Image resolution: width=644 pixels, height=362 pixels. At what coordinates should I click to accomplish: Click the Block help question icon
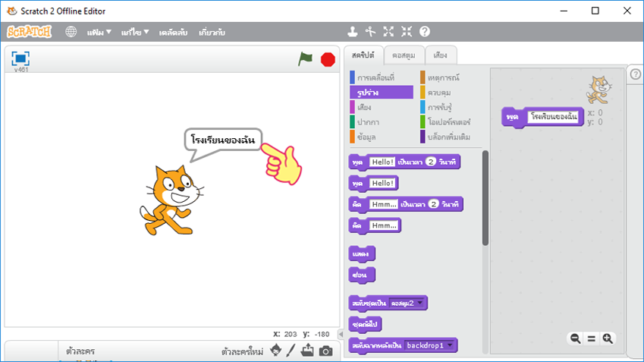click(425, 32)
